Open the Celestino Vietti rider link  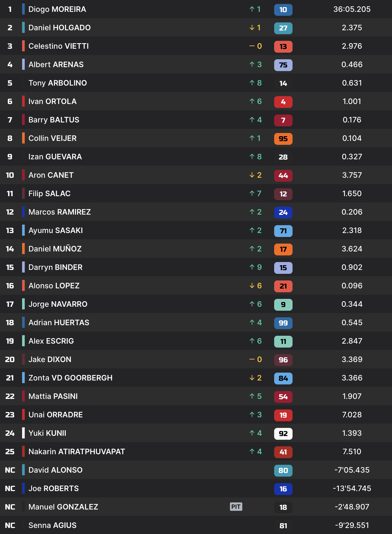[x=58, y=46]
